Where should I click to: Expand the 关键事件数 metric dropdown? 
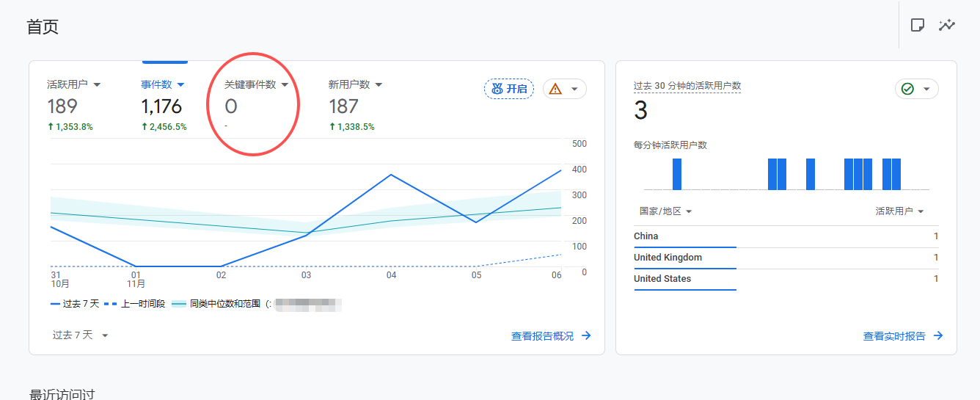click(285, 84)
